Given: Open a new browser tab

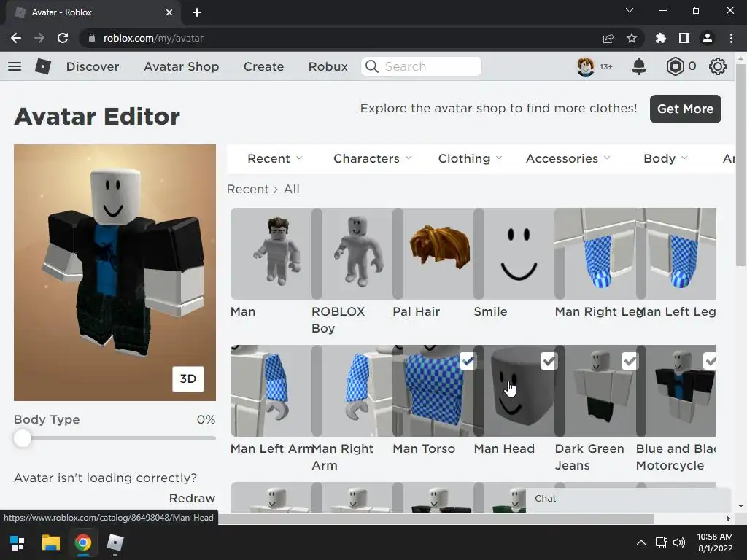Looking at the screenshot, I should tap(197, 12).
